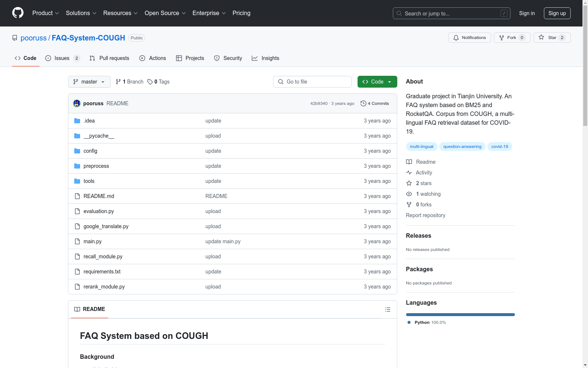Open the config folder
The height and width of the screenshot is (368, 588).
point(90,151)
